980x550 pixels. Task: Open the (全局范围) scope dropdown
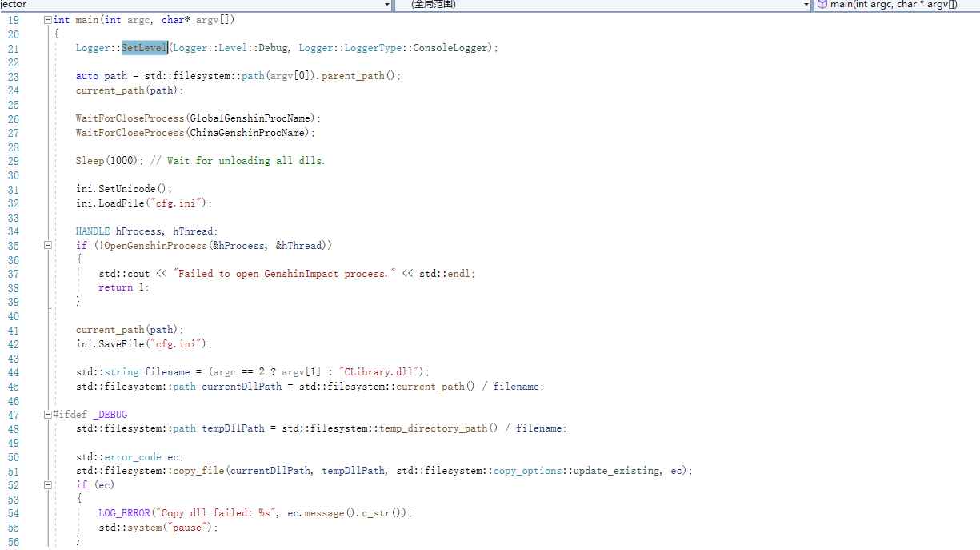click(x=804, y=5)
